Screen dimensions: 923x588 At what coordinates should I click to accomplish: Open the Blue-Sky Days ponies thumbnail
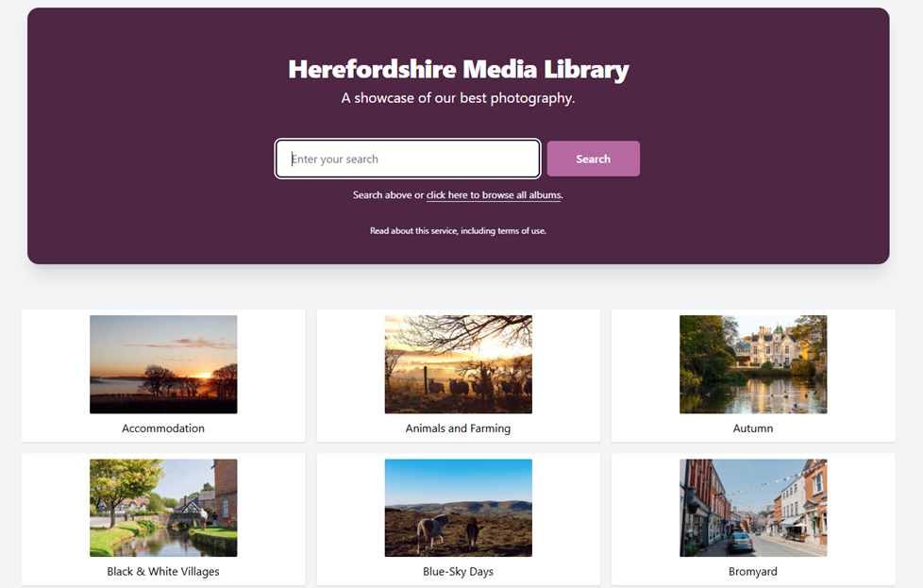459,508
